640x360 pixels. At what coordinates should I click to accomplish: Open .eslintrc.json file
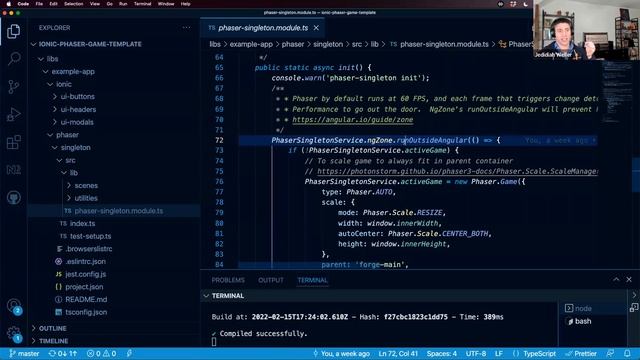pos(85,261)
